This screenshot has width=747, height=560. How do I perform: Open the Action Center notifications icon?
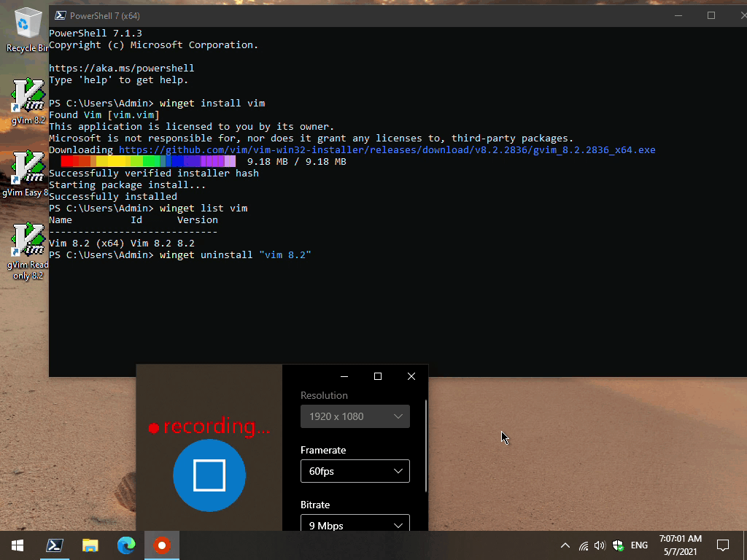(723, 545)
